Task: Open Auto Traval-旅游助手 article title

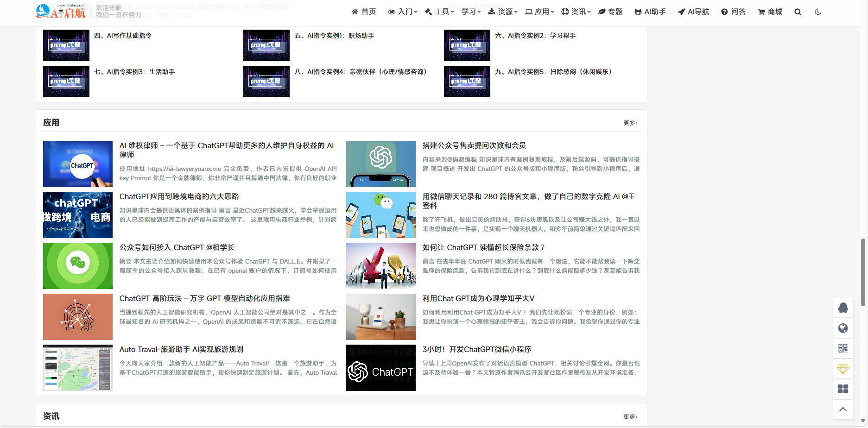Action: coord(181,349)
